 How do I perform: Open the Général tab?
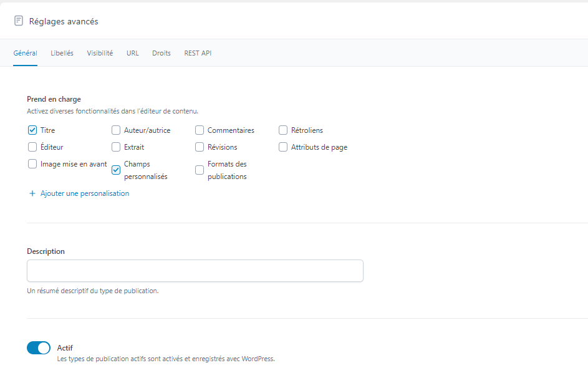click(x=25, y=53)
